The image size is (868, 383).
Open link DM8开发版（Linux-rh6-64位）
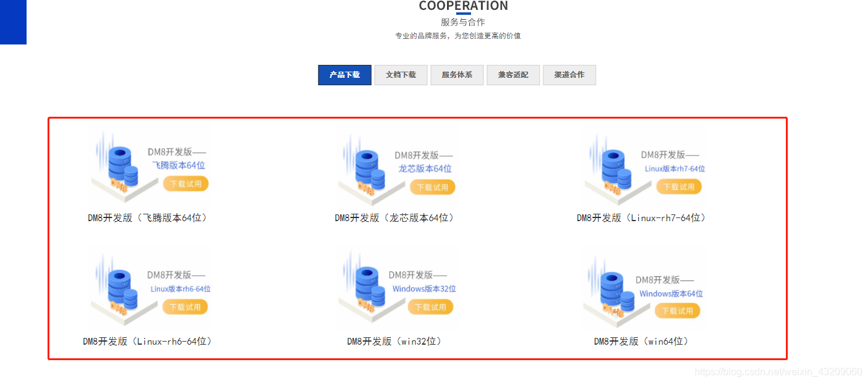click(149, 341)
